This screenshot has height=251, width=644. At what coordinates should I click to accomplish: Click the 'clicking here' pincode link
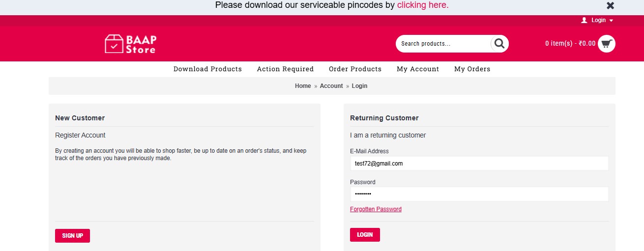click(423, 5)
